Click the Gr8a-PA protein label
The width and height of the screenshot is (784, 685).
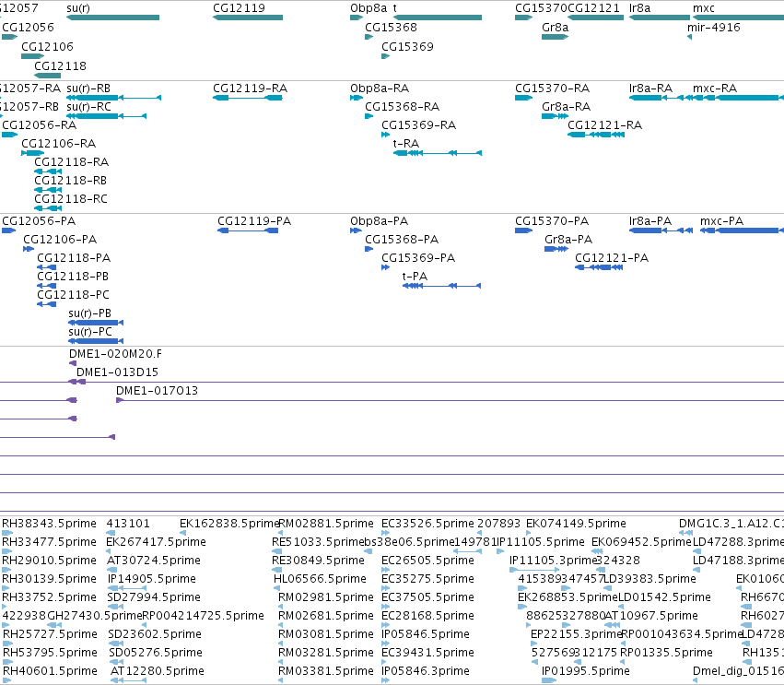click(568, 240)
